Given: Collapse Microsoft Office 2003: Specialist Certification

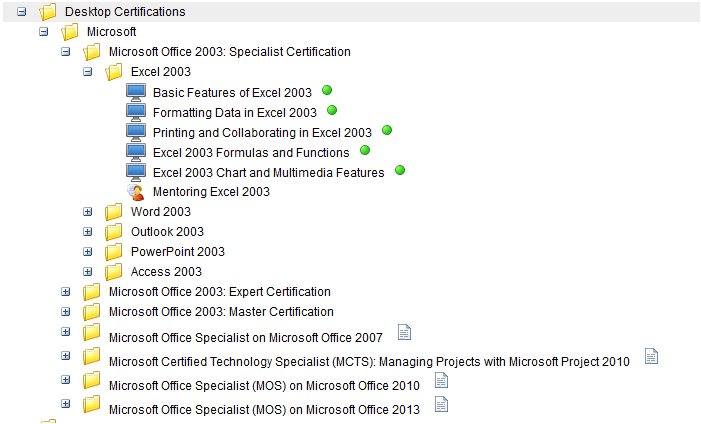Looking at the screenshot, I should [66, 52].
